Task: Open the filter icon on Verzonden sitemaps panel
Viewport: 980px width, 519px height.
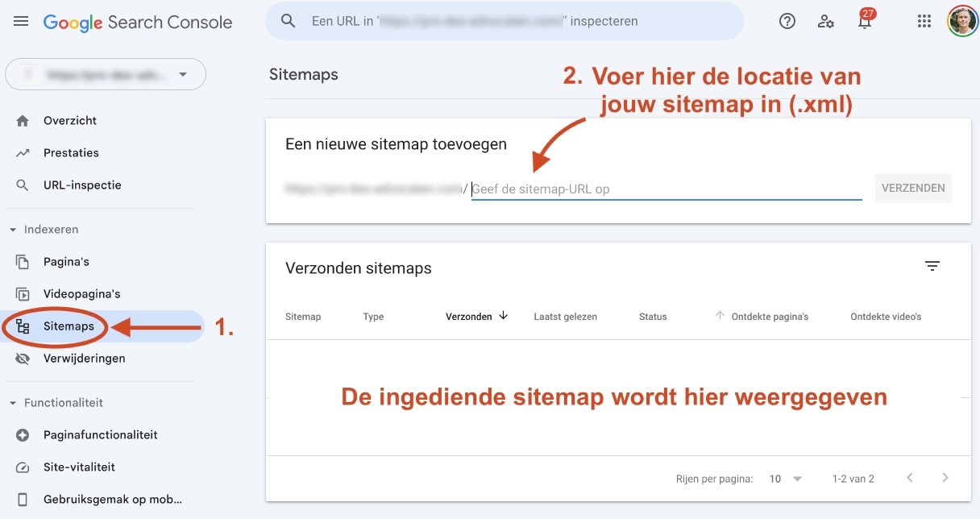Action: (x=932, y=265)
